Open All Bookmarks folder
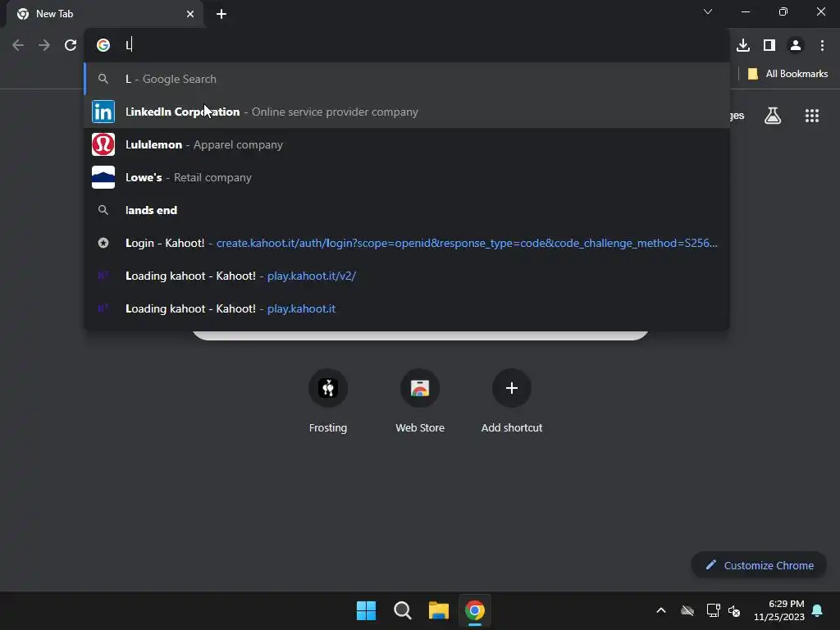The image size is (840, 630). 787,73
